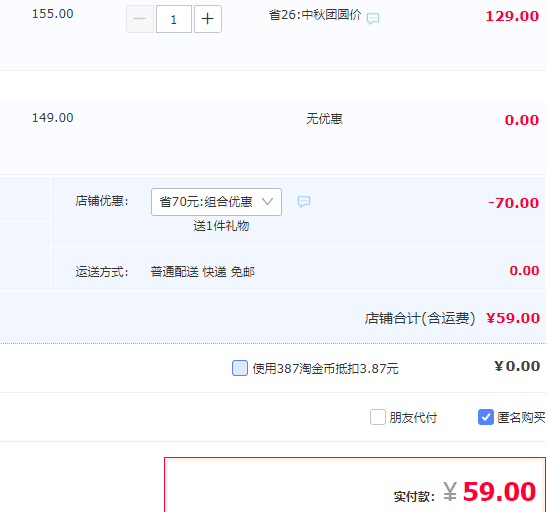Uncheck the 匿名购买 checkbox
The height and width of the screenshot is (512, 549).
click(x=486, y=417)
